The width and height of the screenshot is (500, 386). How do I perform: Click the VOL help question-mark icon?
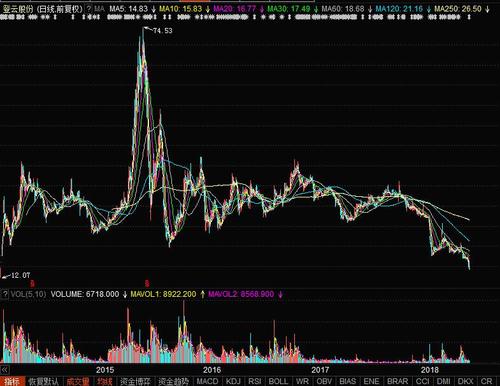(5, 294)
